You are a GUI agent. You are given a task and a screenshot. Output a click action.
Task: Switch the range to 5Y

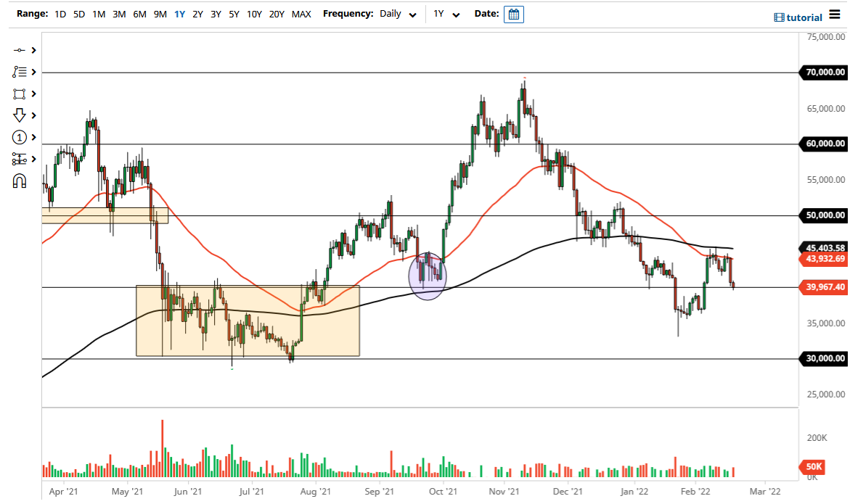[233, 14]
